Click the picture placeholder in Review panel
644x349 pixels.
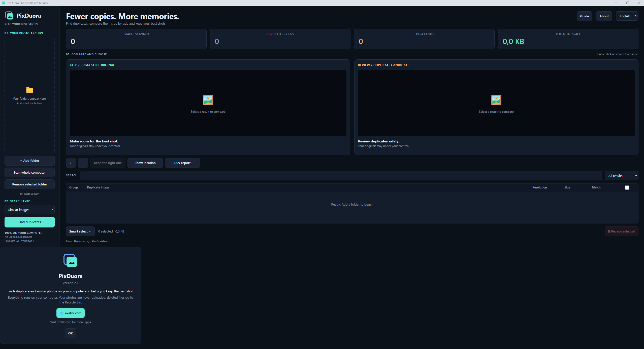[x=496, y=100]
